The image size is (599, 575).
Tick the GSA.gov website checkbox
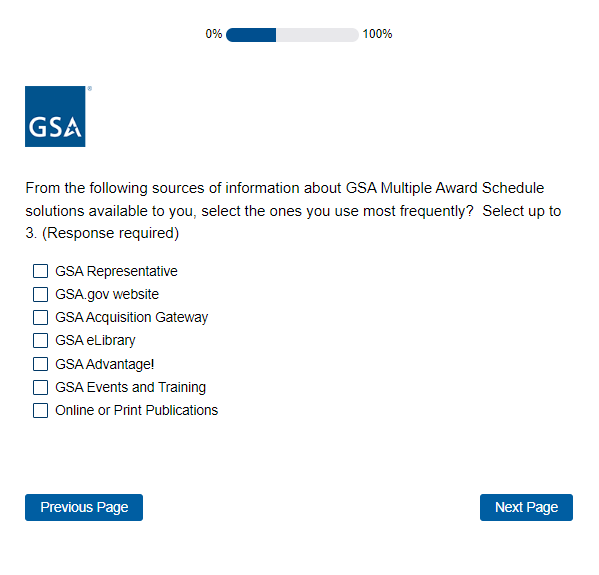(x=40, y=295)
